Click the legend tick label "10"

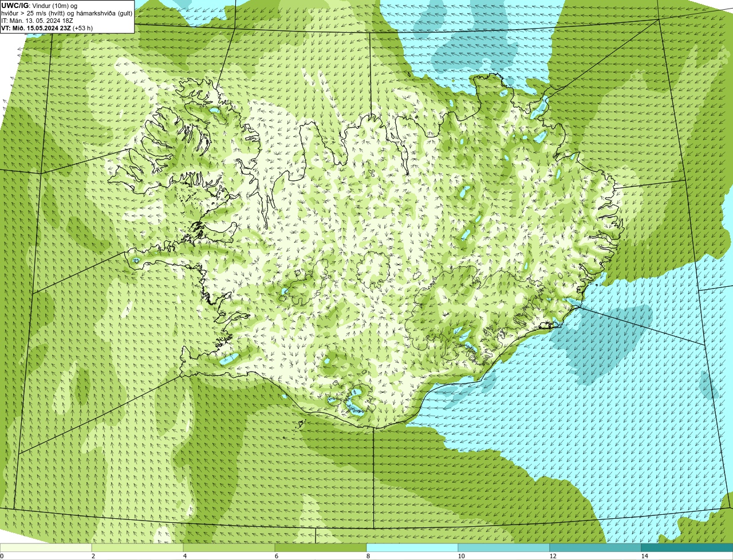[461, 556]
